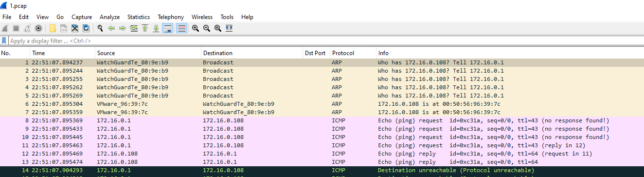This screenshot has width=644, height=177.
Task: Sort by the Time column header
Action: [63, 53]
